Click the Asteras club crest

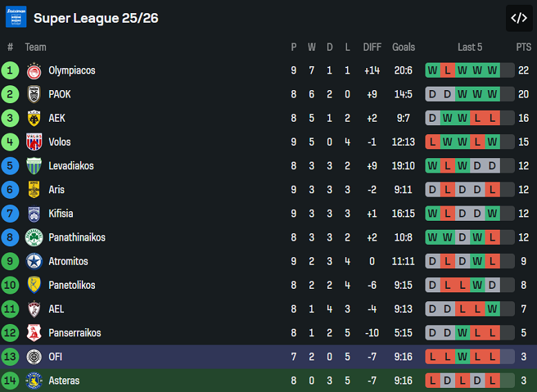click(34, 380)
